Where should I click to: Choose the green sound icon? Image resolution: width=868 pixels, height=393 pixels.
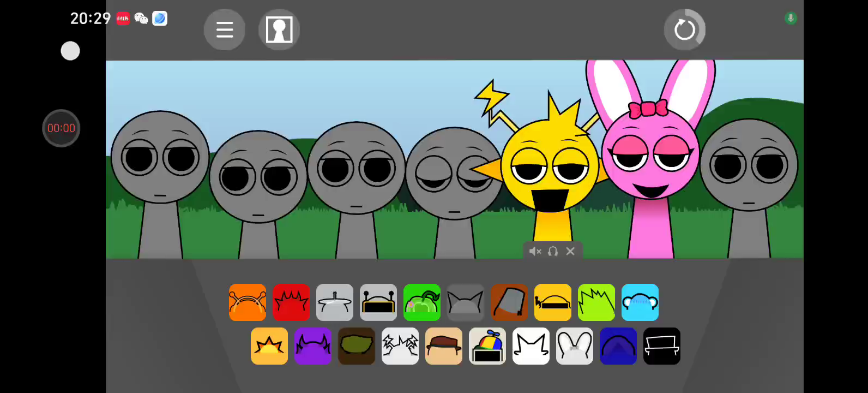coord(422,302)
